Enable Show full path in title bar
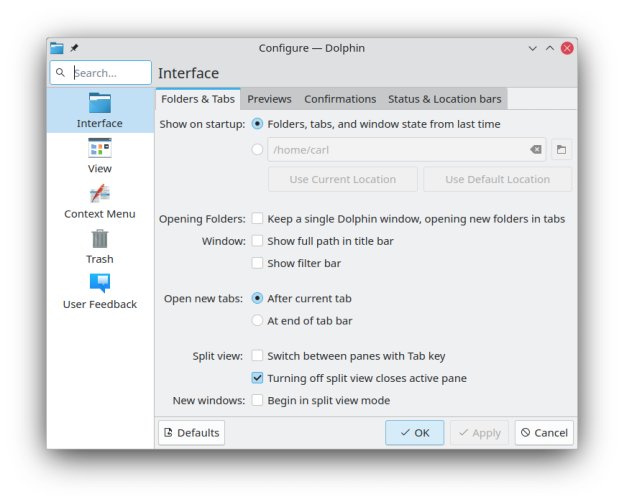 [x=258, y=241]
